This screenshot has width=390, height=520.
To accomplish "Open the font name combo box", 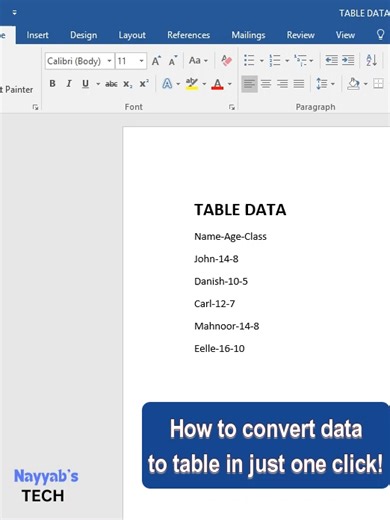I will [79, 61].
